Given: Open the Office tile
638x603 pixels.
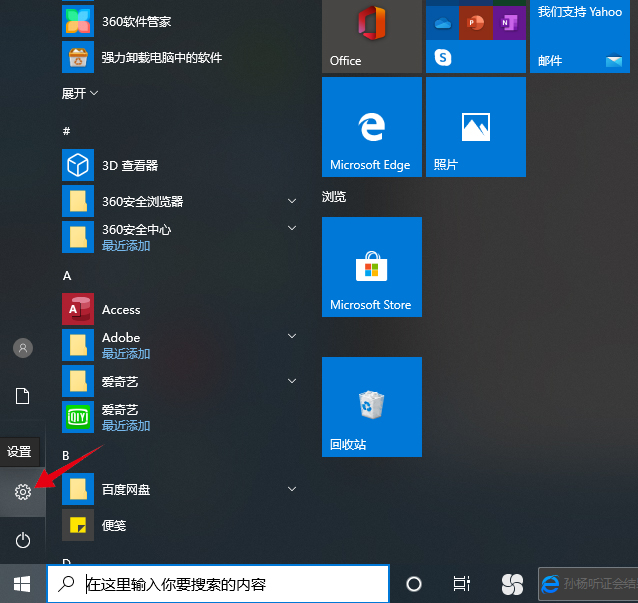Looking at the screenshot, I should [x=372, y=36].
